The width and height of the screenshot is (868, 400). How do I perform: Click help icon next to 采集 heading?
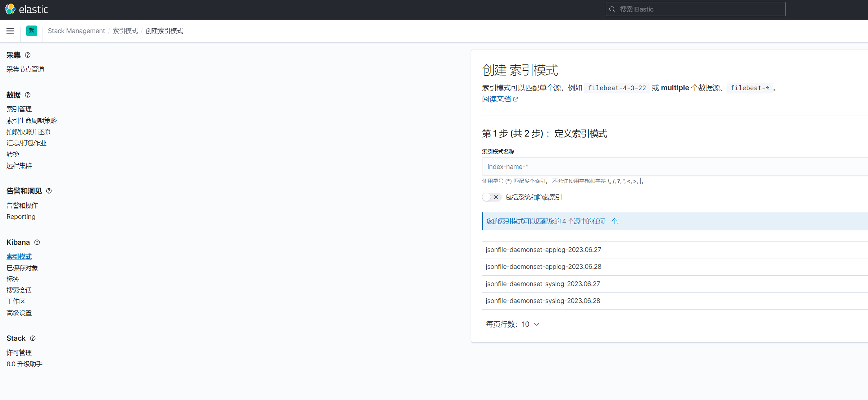28,55
